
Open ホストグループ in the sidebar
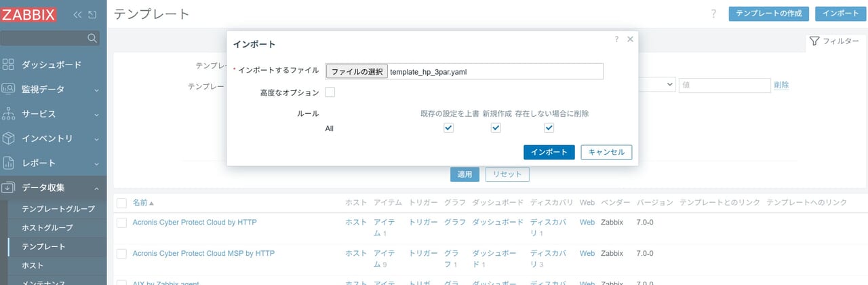pyautogui.click(x=47, y=227)
